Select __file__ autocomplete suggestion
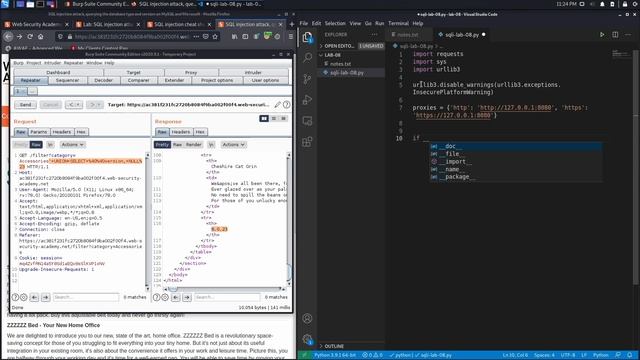 (x=516, y=153)
